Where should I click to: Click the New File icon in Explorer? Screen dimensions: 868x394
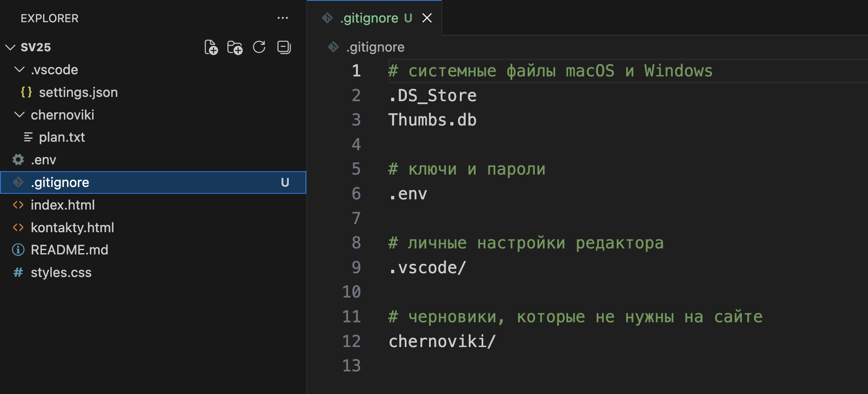click(211, 47)
